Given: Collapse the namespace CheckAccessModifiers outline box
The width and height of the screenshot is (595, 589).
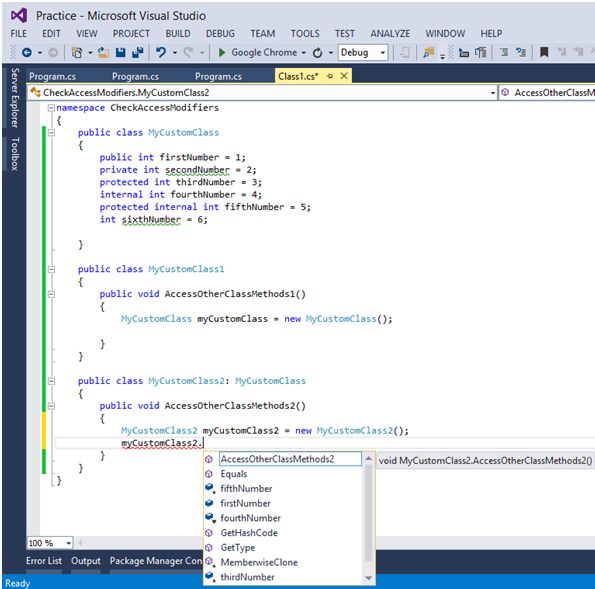Looking at the screenshot, I should click(51, 108).
